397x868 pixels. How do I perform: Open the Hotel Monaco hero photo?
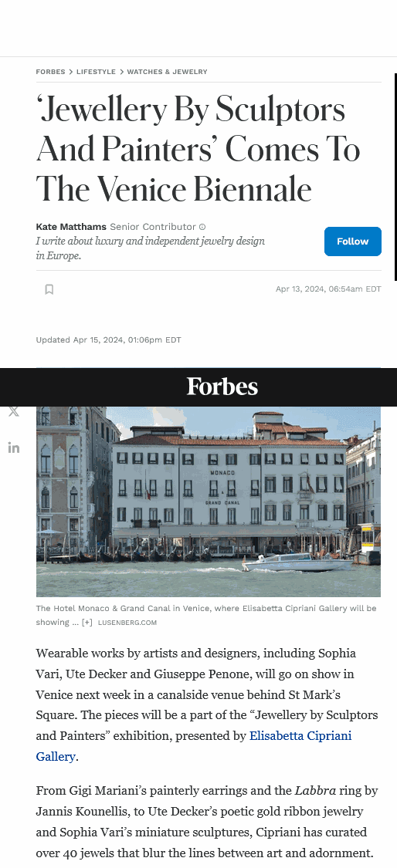209,502
